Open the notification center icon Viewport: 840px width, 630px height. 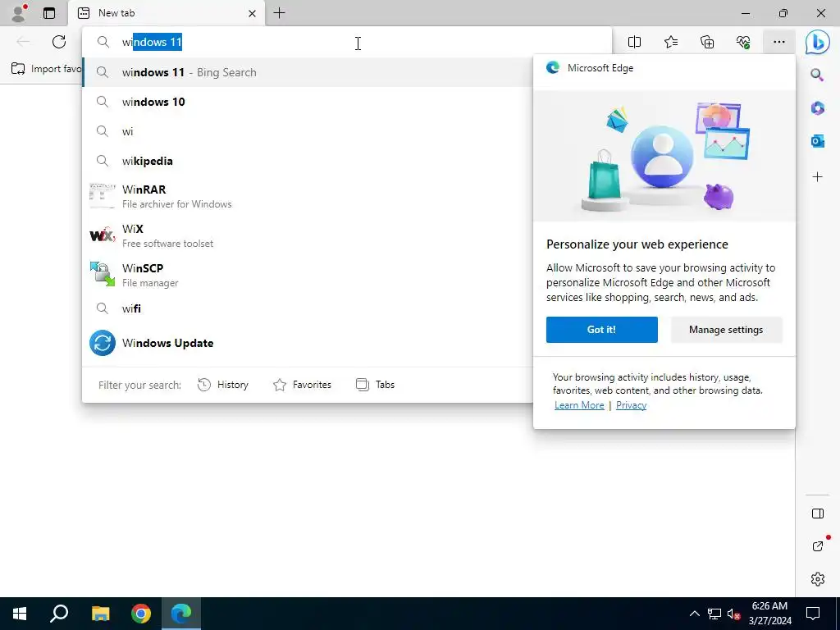(813, 614)
